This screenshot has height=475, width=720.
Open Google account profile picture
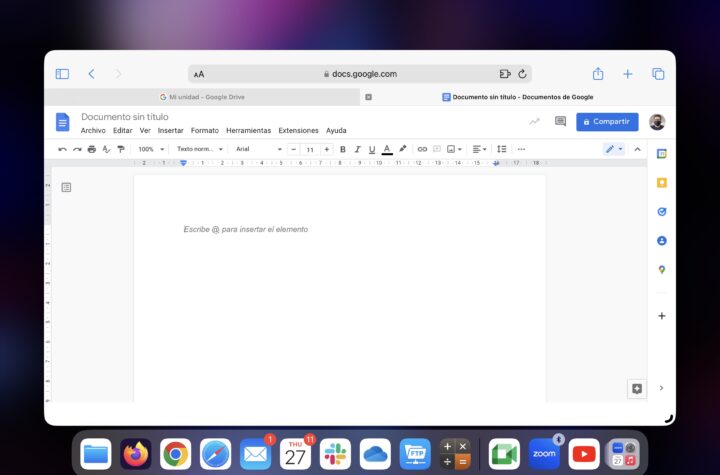point(657,122)
